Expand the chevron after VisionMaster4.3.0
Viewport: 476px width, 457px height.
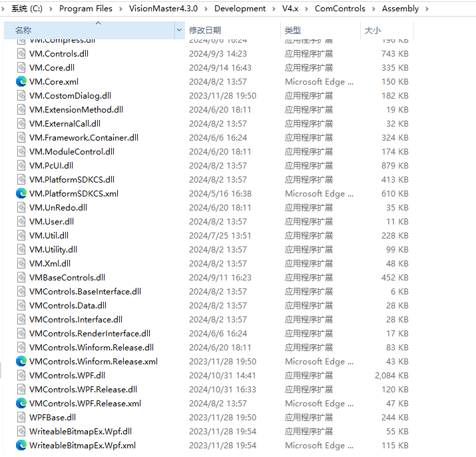[x=206, y=9]
